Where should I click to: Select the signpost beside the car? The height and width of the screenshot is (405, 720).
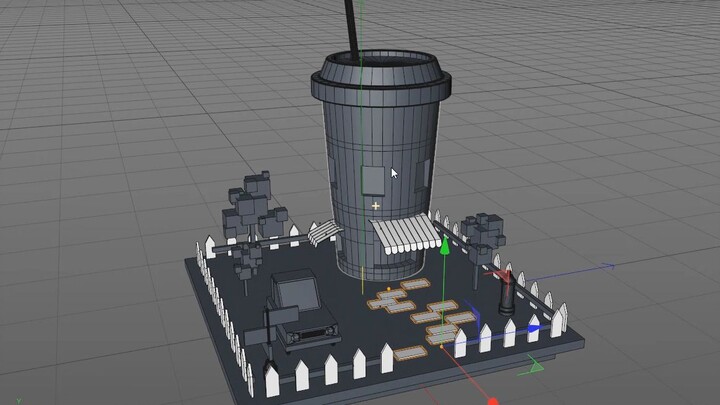(x=267, y=328)
